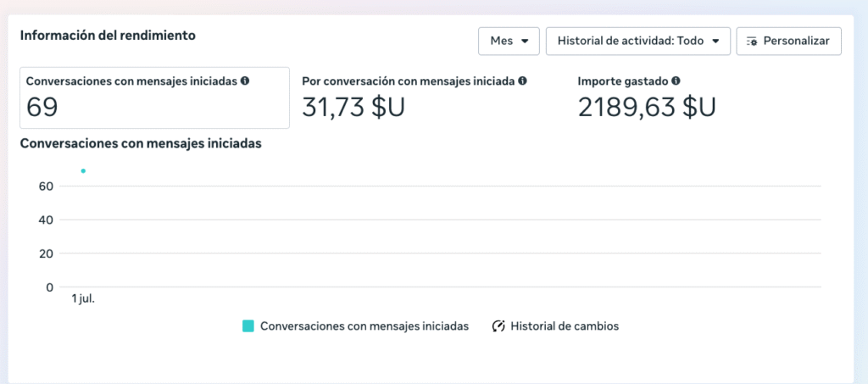868x384 pixels.
Task: Expand the Historial de actividad: Todo dropdown
Action: 637,41
